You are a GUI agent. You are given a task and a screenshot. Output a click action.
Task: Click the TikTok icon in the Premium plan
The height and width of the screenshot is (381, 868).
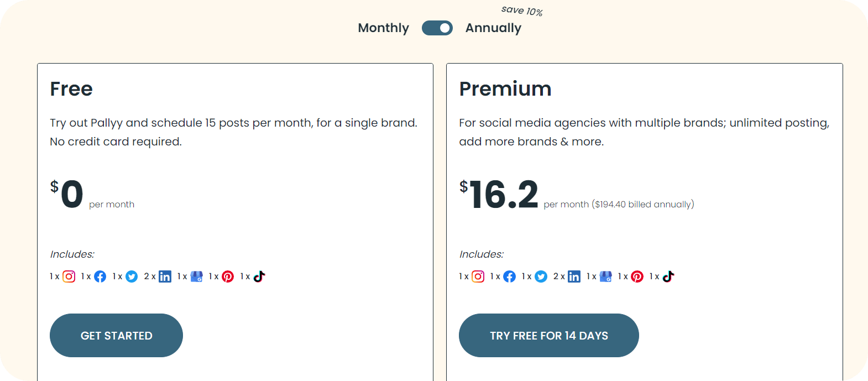pyautogui.click(x=668, y=276)
